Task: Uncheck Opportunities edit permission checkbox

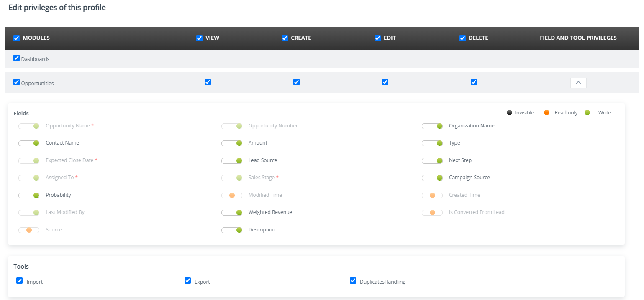Action: click(385, 82)
